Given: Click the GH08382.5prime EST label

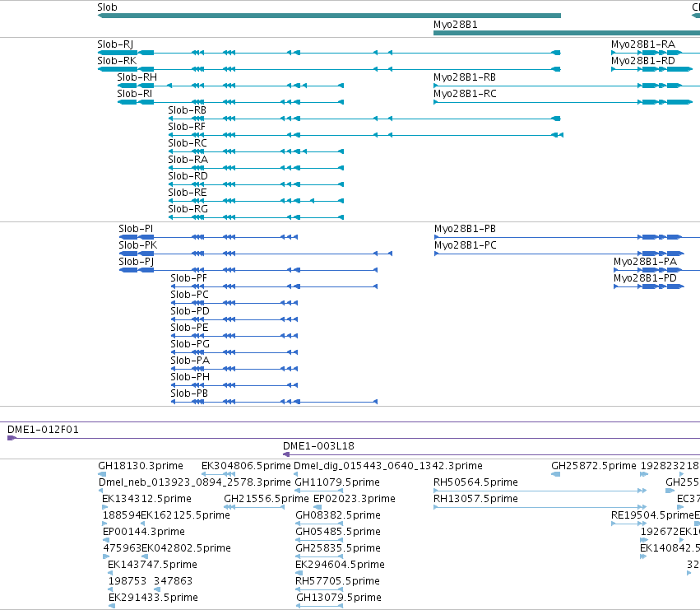Looking at the screenshot, I should coord(338,515).
